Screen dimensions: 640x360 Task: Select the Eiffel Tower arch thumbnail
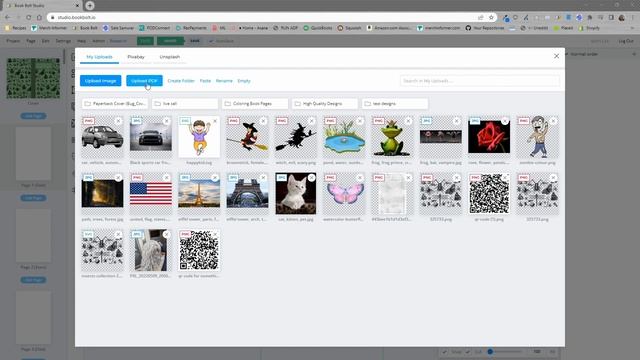[x=247, y=193]
